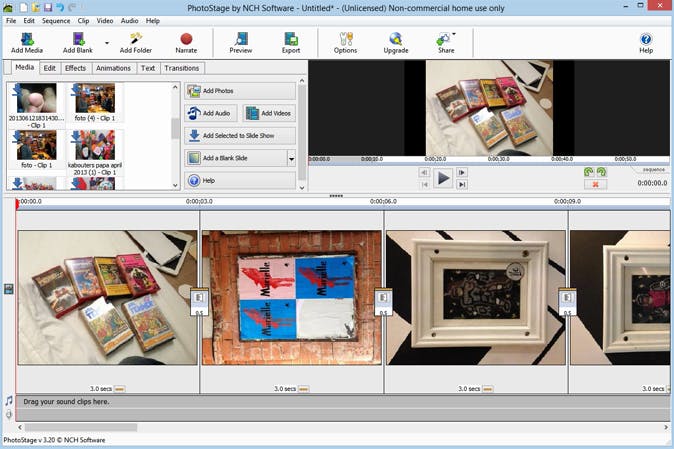Select the cassette tapes slide on timeline
The height and width of the screenshot is (449, 674).
[107, 298]
